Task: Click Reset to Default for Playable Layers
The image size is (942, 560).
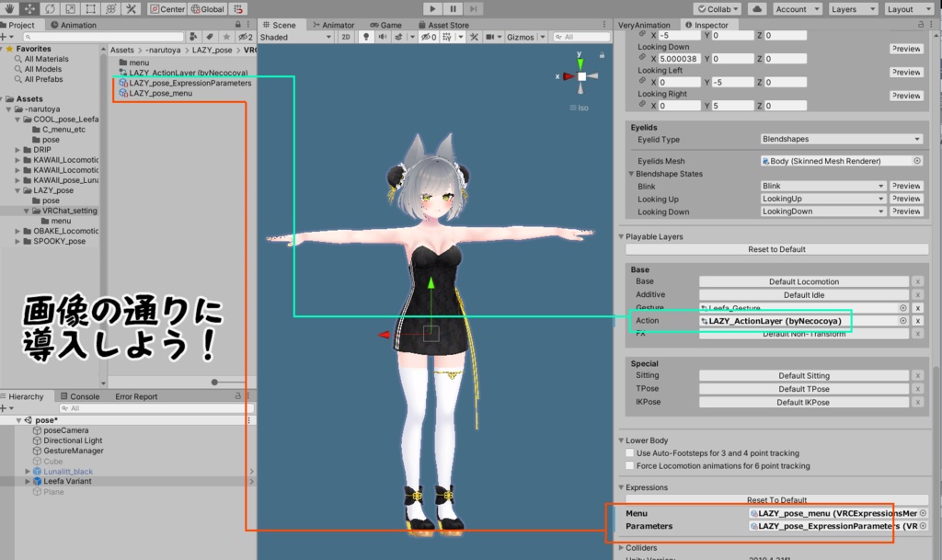Action: [776, 249]
